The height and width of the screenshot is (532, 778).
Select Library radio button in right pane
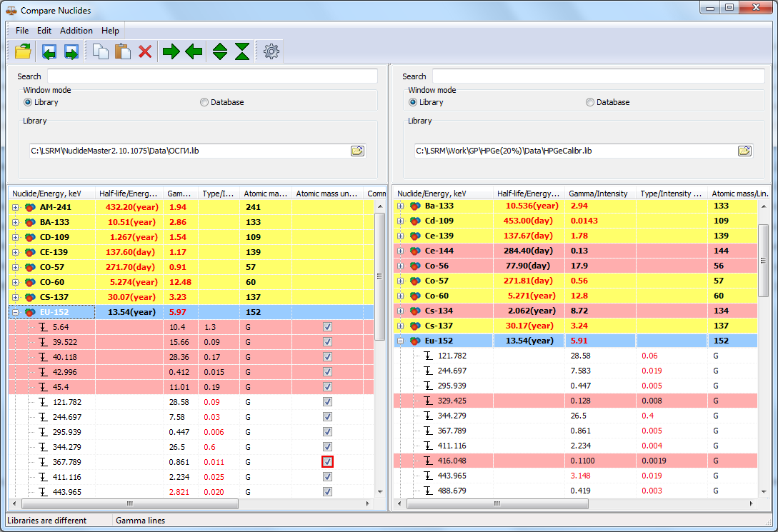coord(413,102)
